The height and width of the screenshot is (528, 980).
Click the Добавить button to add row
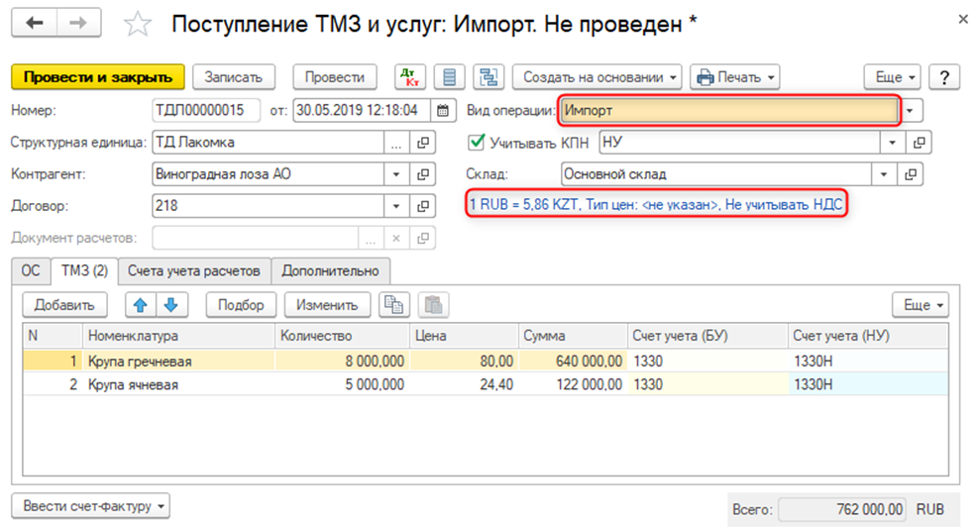[x=64, y=305]
